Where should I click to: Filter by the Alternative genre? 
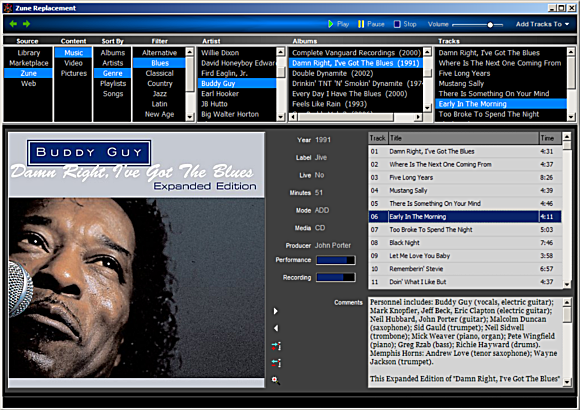click(159, 53)
